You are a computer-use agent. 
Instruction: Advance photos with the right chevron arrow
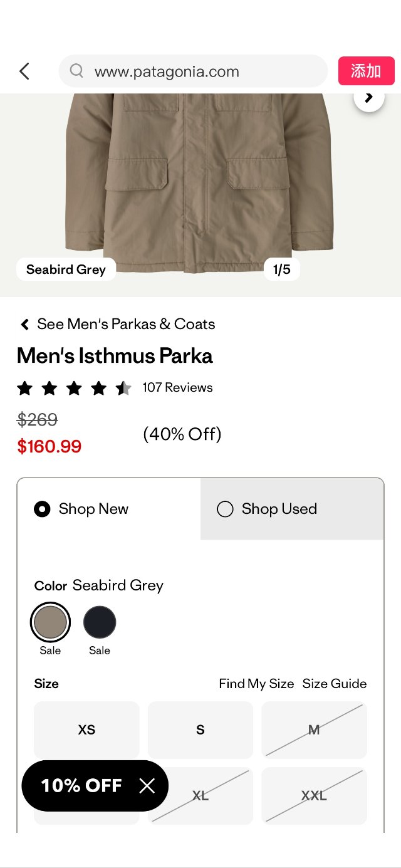[368, 98]
